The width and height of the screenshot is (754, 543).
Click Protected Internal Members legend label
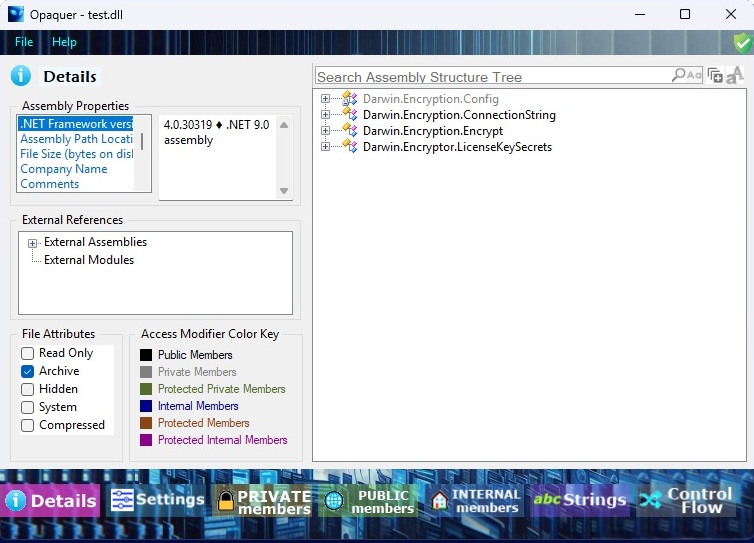point(223,440)
